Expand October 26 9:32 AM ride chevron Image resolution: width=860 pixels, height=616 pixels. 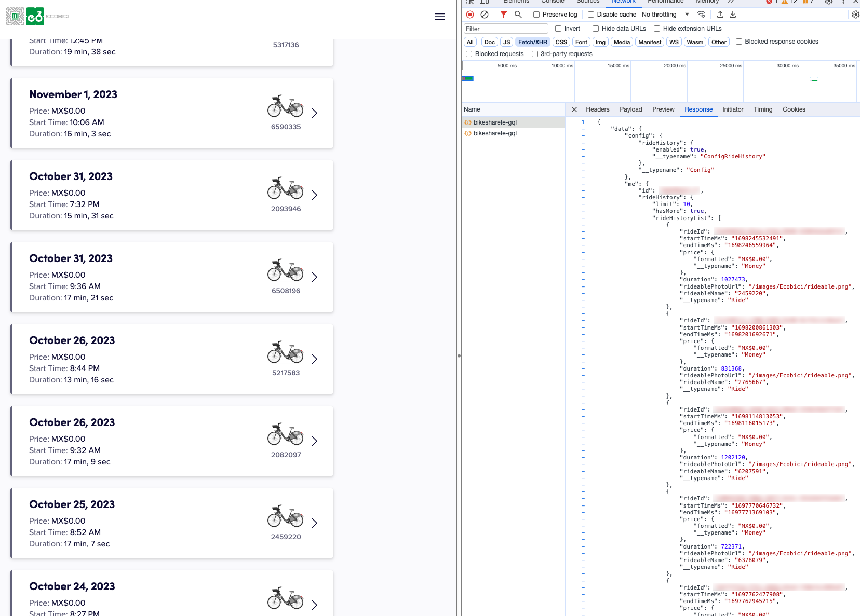(314, 441)
